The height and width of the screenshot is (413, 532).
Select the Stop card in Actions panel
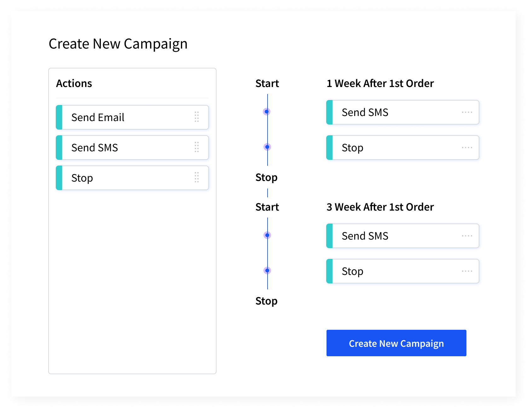132,178
